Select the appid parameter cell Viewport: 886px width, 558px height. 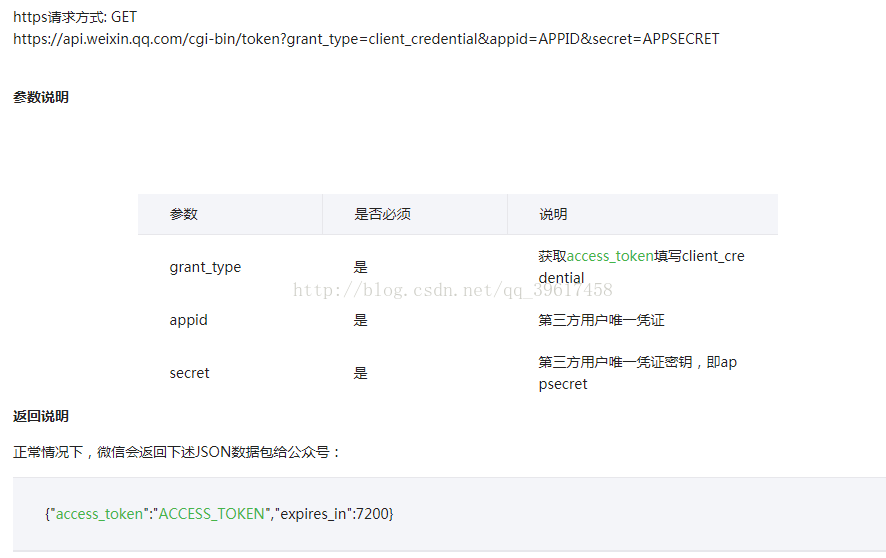click(x=189, y=320)
